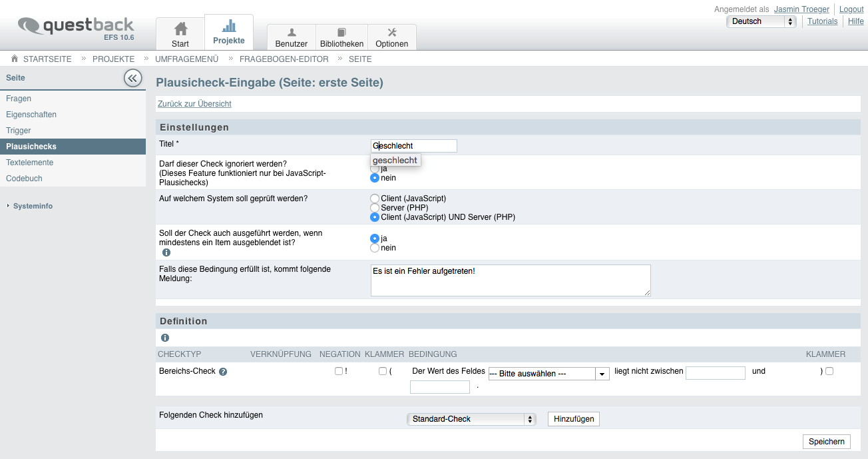Screen dimensions: 868x459
Task: Focus the error message textarea
Action: (511, 280)
